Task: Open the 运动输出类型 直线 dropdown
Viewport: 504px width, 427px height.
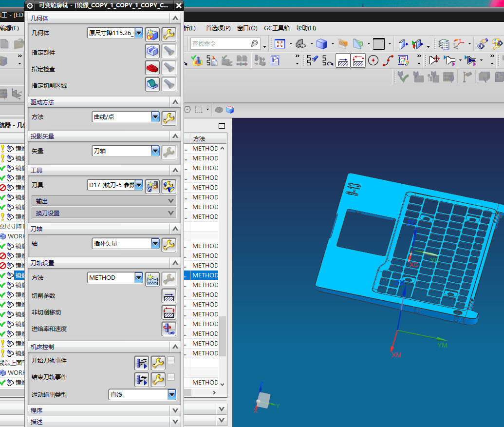Action: pyautogui.click(x=171, y=394)
